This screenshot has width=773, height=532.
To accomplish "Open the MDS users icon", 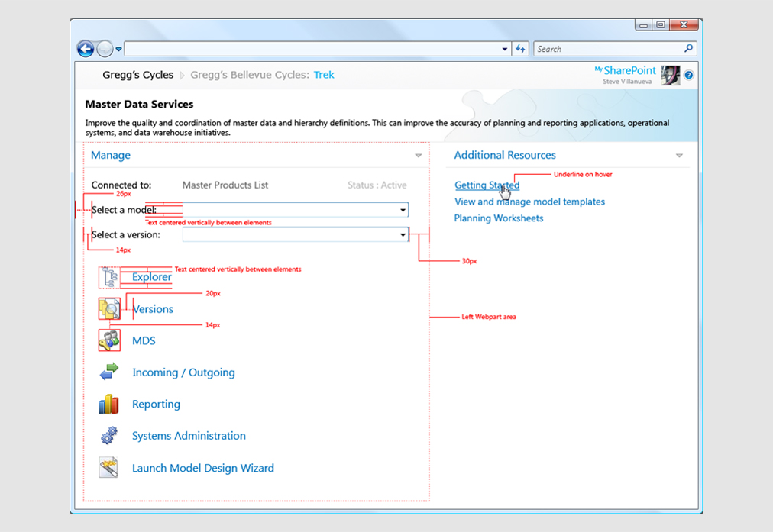I will coord(109,340).
